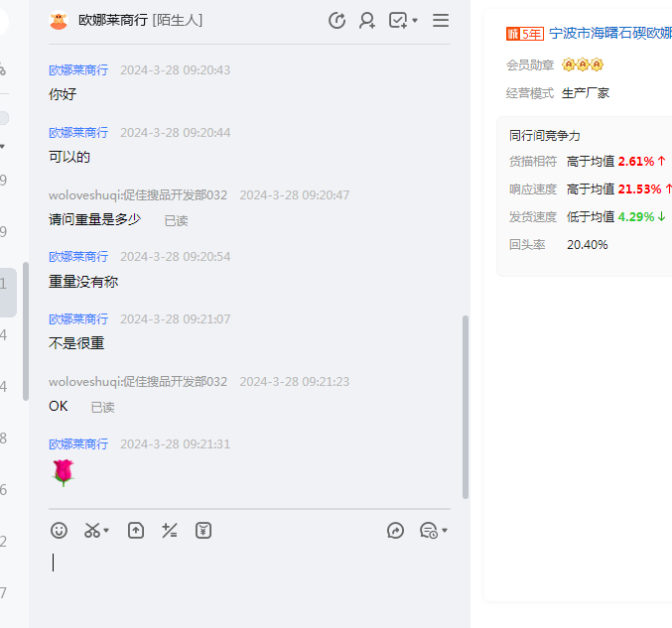Click message text 可以的

click(69, 157)
